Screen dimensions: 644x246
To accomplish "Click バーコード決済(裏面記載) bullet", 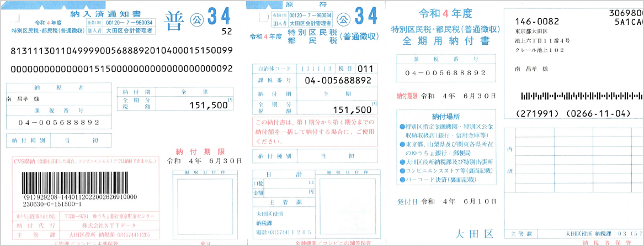I will 437,180.
